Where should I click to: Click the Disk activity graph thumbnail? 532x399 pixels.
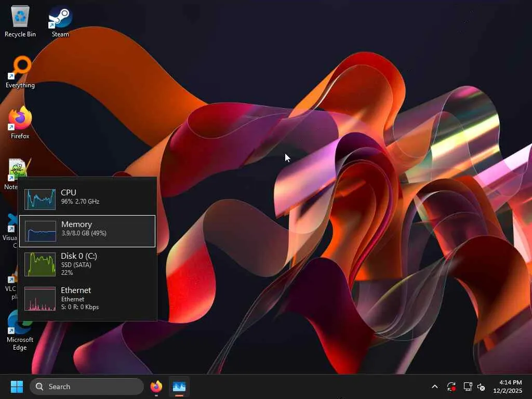(40, 264)
